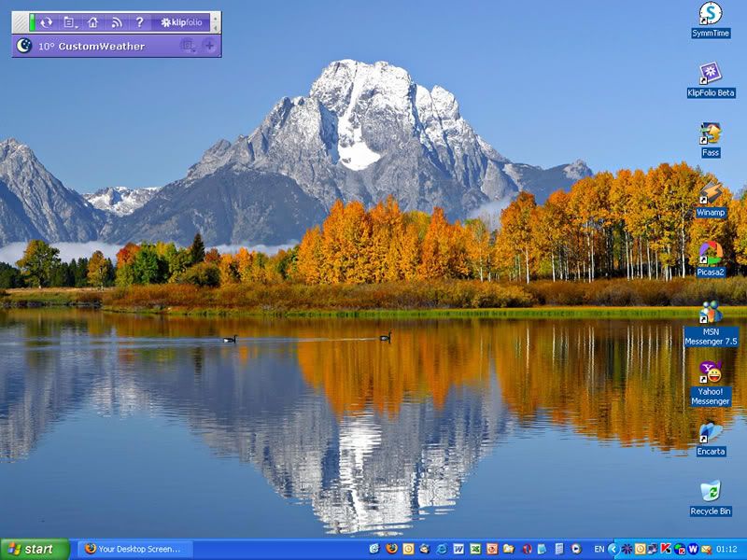The height and width of the screenshot is (560, 747).
Task: Click the RSS feed icon in Klipfolio
Action: tap(117, 22)
